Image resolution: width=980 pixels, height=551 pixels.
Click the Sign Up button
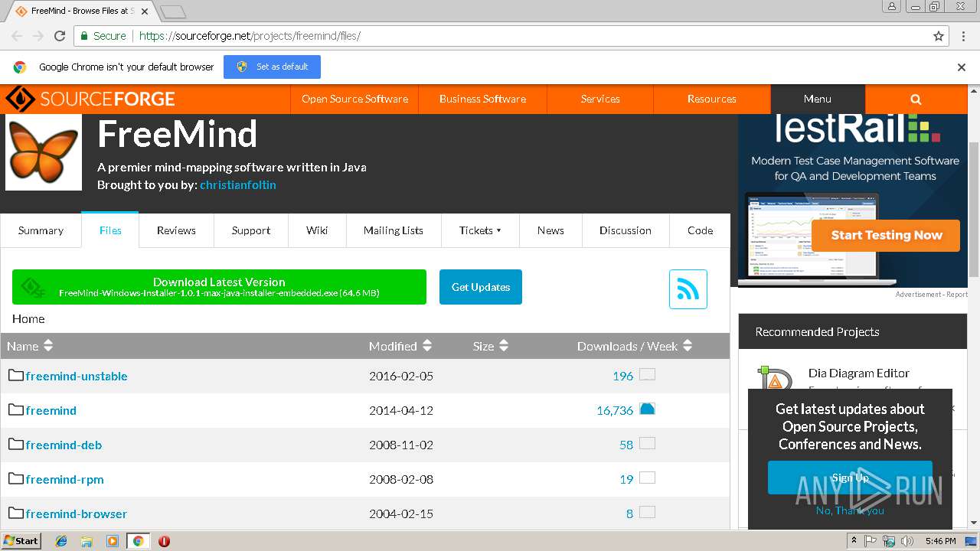[x=850, y=478]
